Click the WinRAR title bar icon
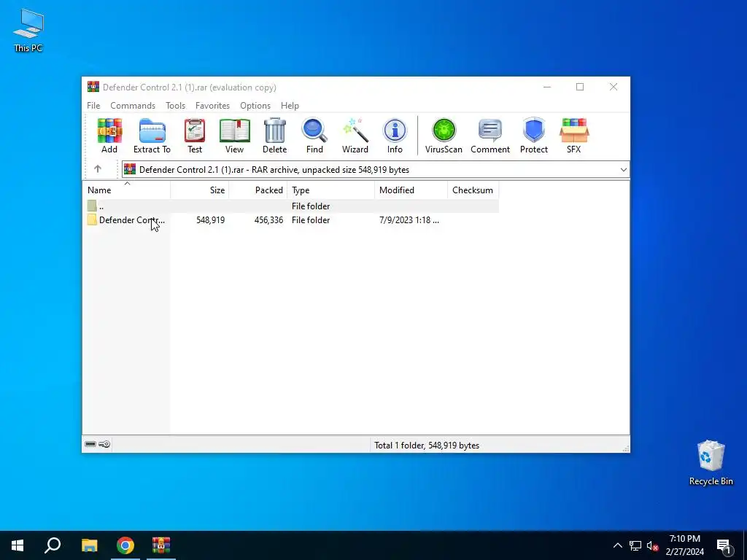This screenshot has width=747, height=560. click(93, 87)
